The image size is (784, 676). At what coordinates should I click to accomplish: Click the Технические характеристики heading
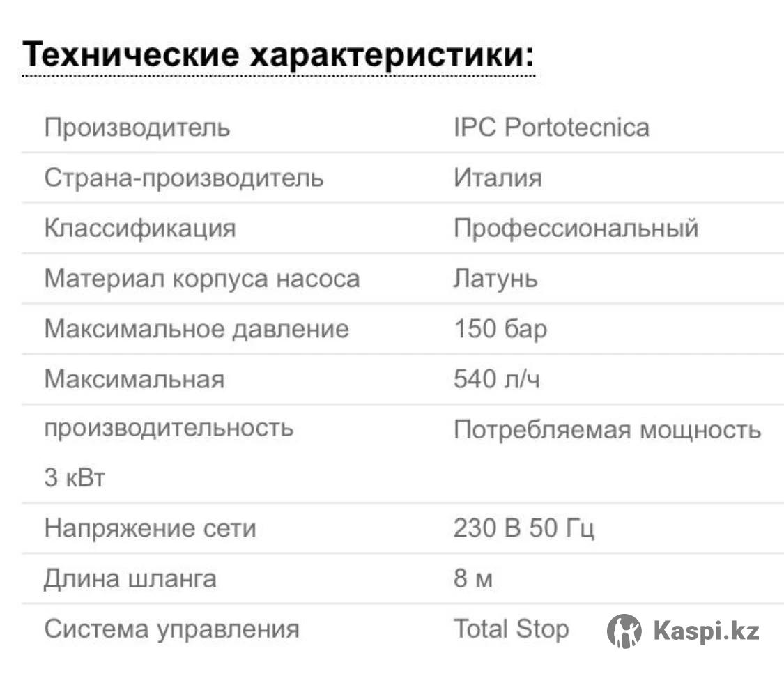pos(279,54)
